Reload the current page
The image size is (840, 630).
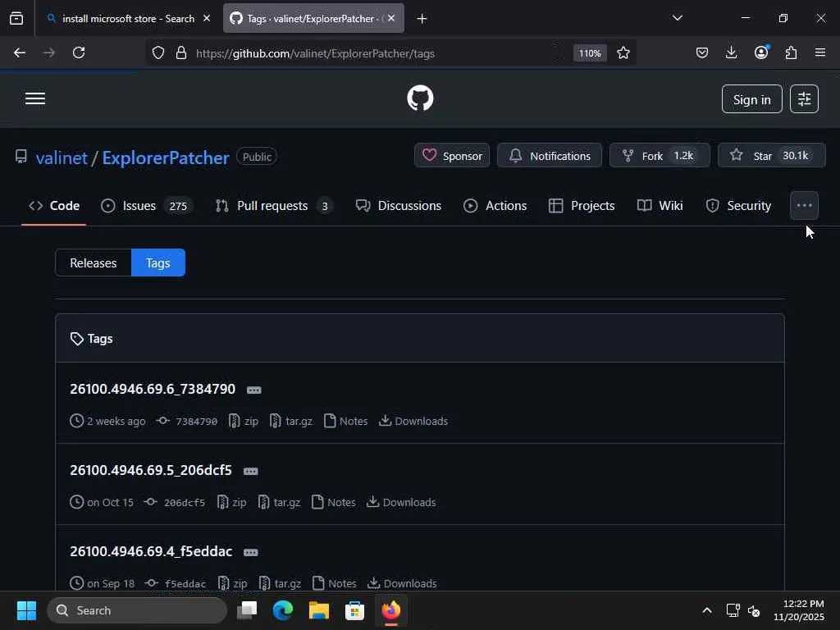[79, 52]
